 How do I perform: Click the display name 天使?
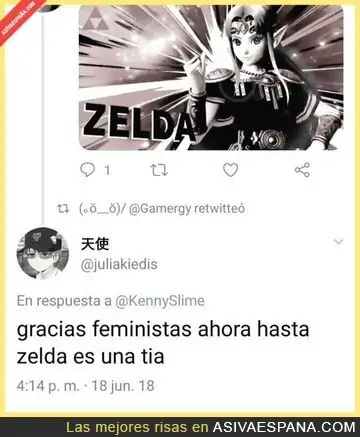point(95,244)
